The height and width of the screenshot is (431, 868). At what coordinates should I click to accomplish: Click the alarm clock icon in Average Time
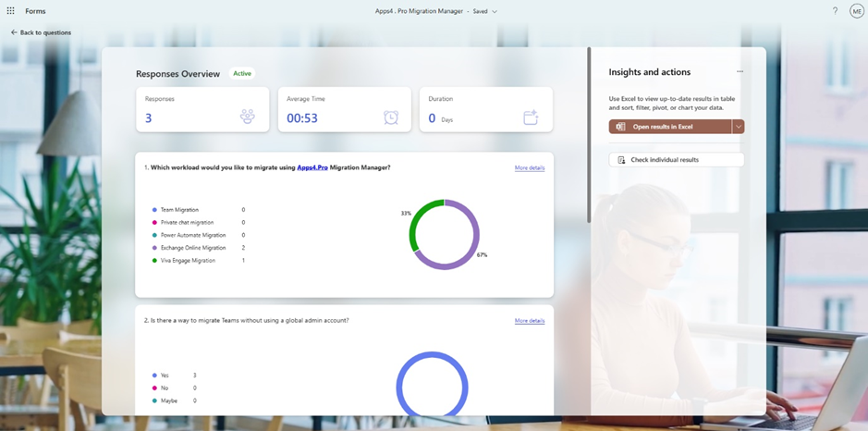coord(391,117)
